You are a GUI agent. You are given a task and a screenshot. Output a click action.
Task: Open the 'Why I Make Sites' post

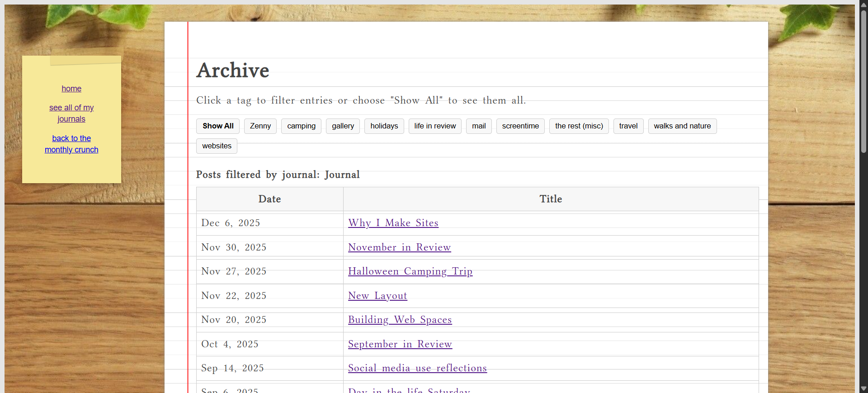(393, 223)
